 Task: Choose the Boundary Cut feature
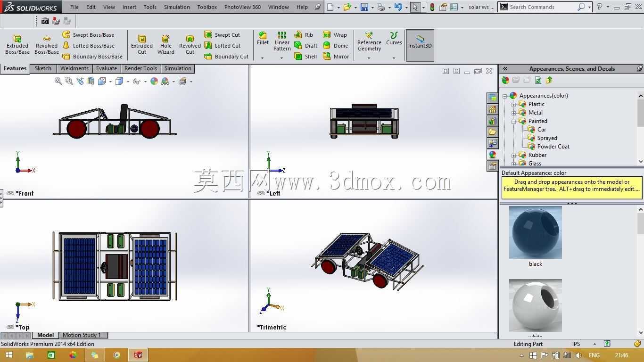pos(226,57)
